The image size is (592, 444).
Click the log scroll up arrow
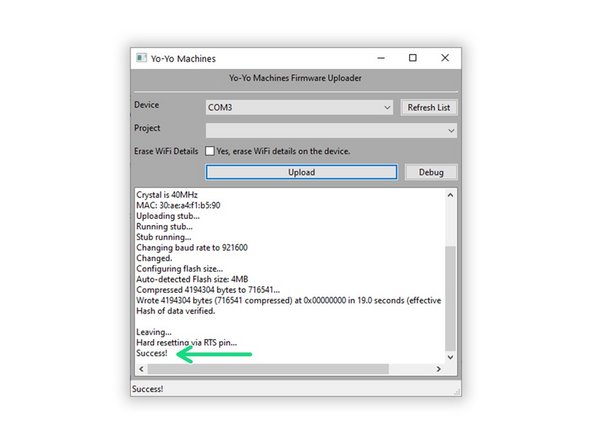[450, 195]
